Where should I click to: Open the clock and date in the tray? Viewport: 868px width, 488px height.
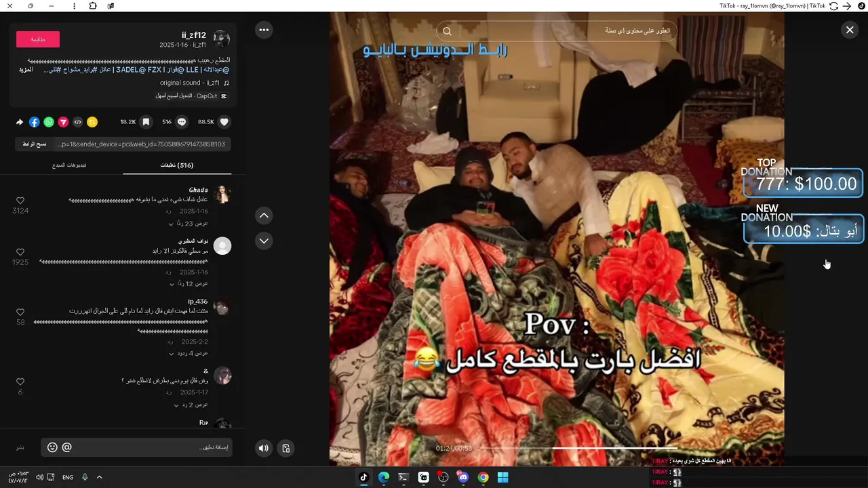coord(18,477)
